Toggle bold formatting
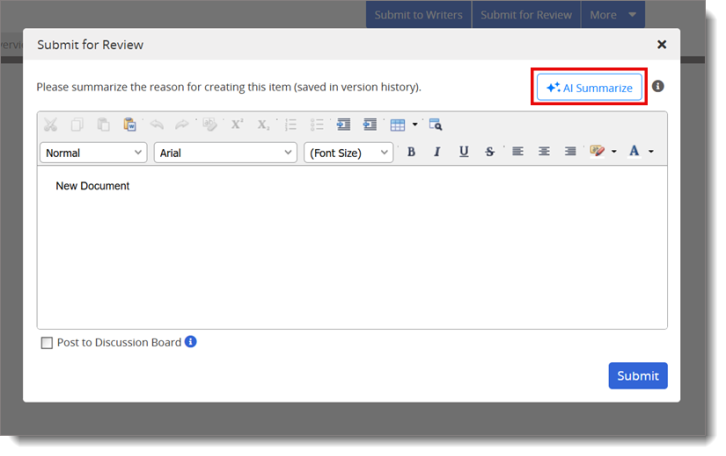Image resolution: width=726 pixels, height=456 pixels. (411, 152)
